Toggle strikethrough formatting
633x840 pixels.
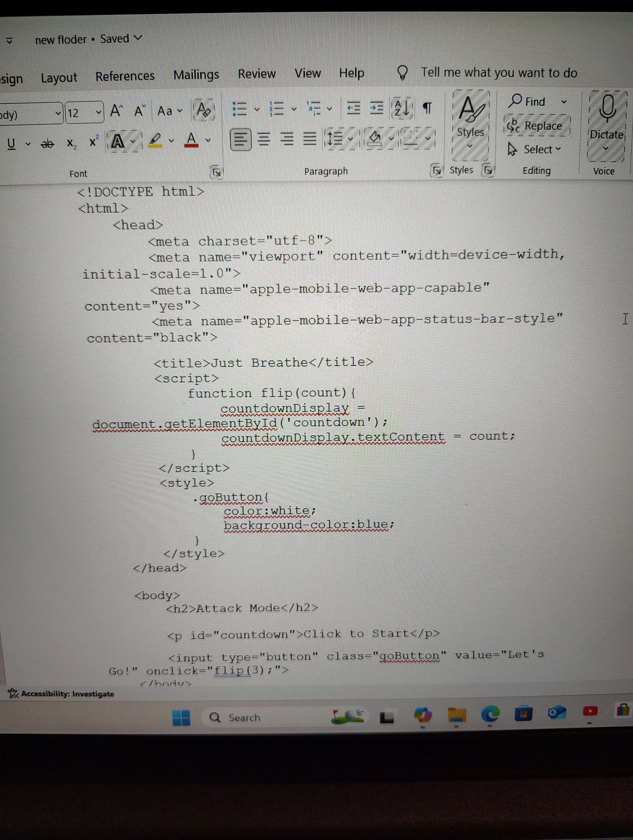pyautogui.click(x=47, y=143)
